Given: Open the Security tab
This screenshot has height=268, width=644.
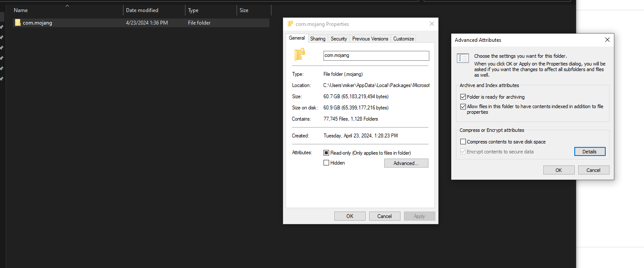Looking at the screenshot, I should tap(339, 39).
